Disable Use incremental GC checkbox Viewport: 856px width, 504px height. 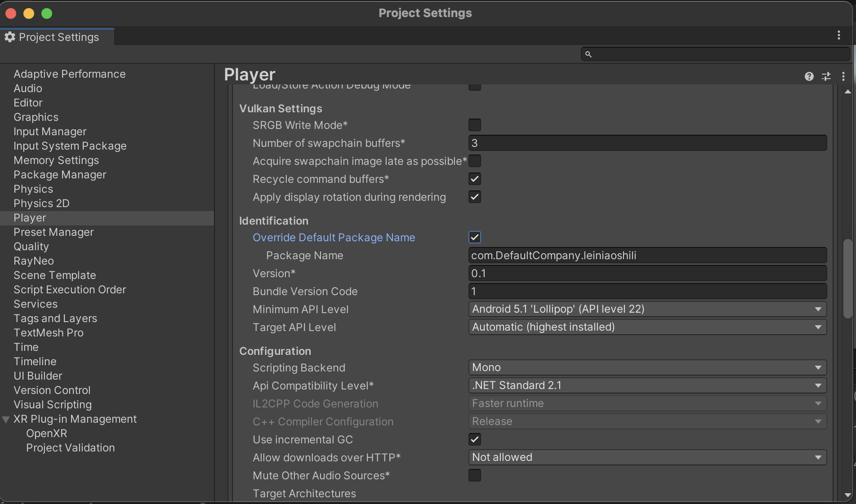point(475,439)
